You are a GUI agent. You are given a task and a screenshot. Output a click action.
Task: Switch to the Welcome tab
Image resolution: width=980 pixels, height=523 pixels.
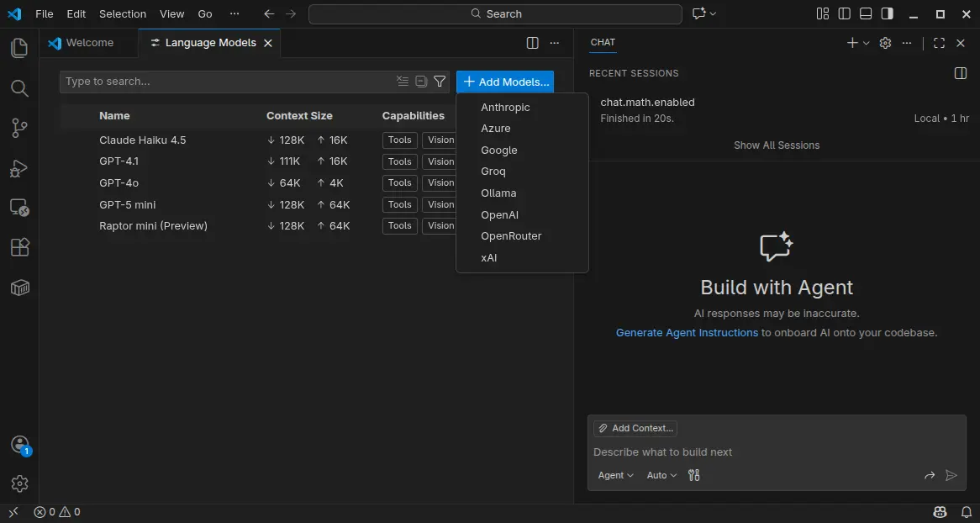pos(89,43)
